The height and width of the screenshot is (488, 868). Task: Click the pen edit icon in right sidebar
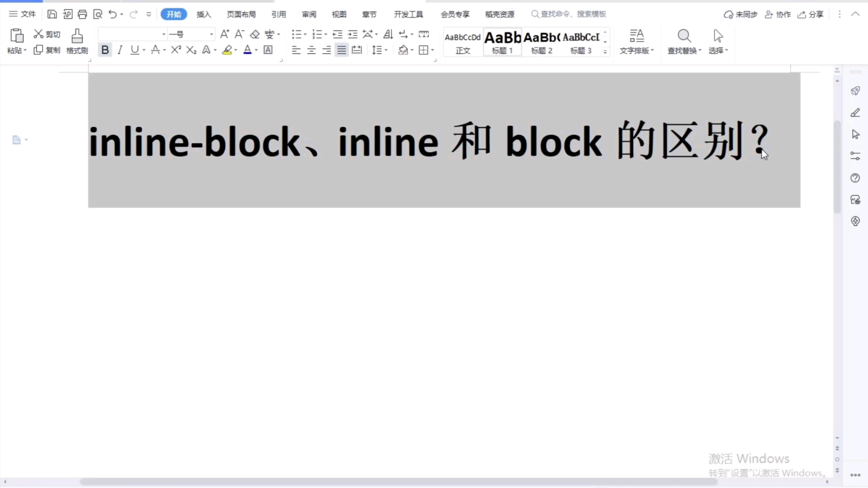[x=855, y=113]
